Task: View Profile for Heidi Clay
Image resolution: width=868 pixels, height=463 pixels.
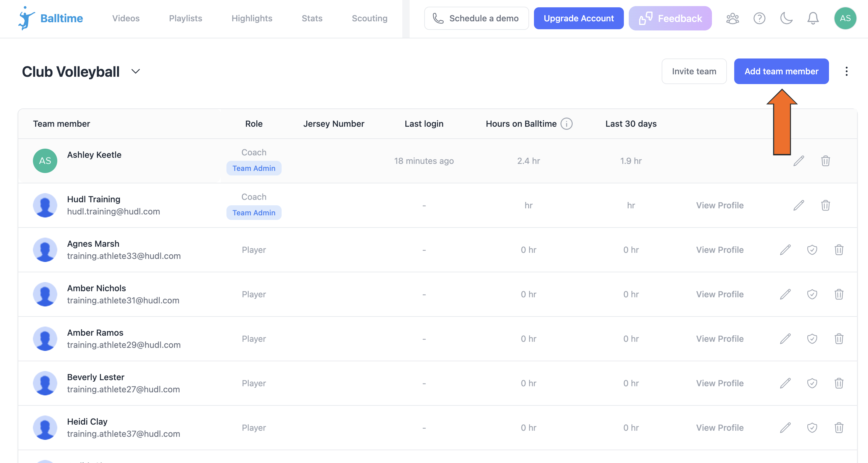Action: point(720,428)
